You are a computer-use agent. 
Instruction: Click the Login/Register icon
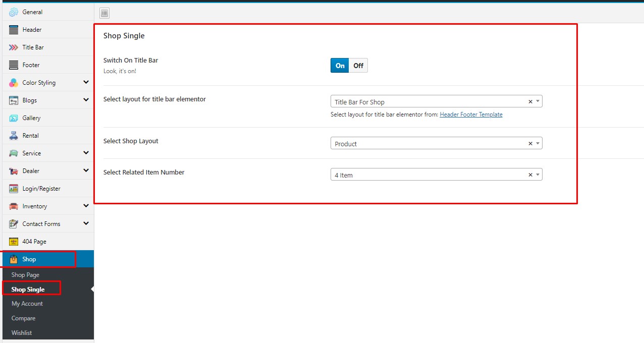pyautogui.click(x=14, y=189)
